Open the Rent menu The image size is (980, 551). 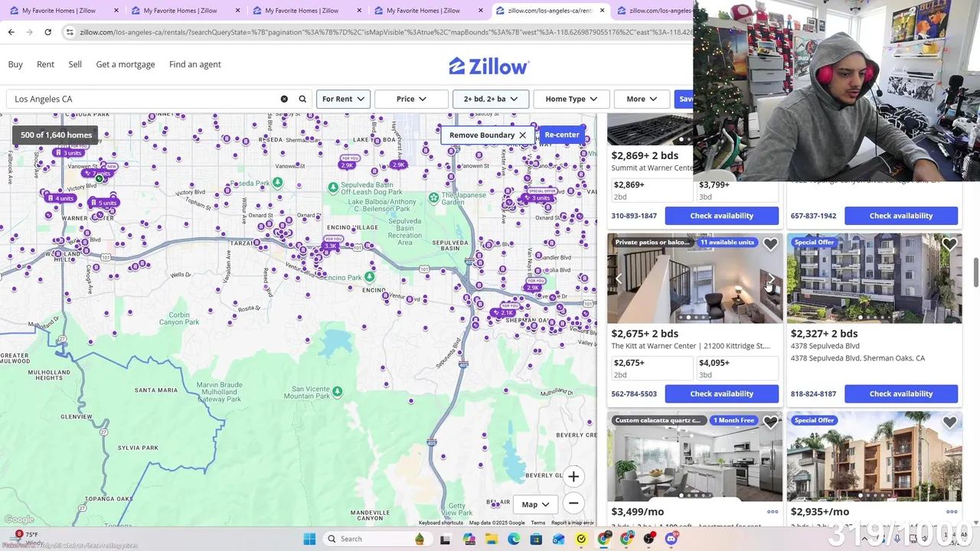[x=45, y=64]
